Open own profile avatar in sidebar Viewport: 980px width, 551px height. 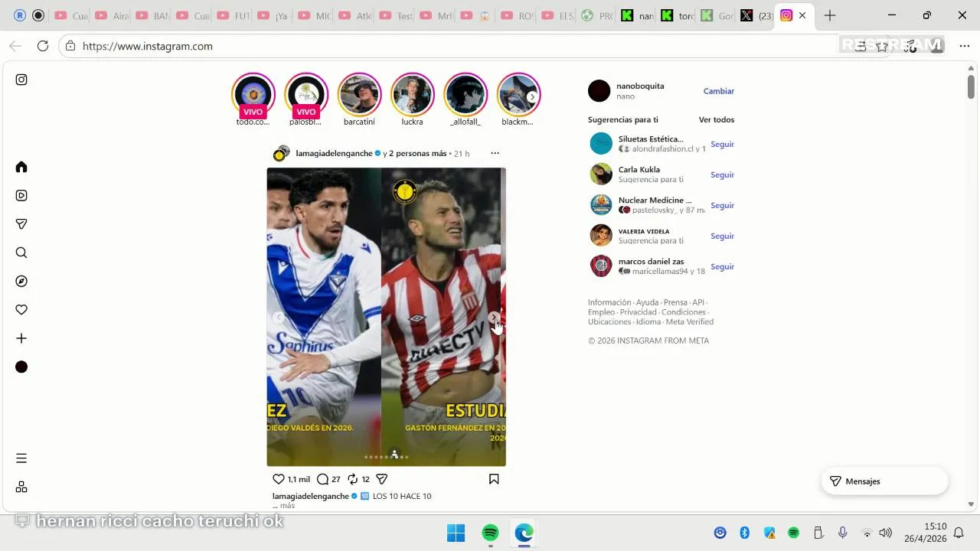[21, 367]
